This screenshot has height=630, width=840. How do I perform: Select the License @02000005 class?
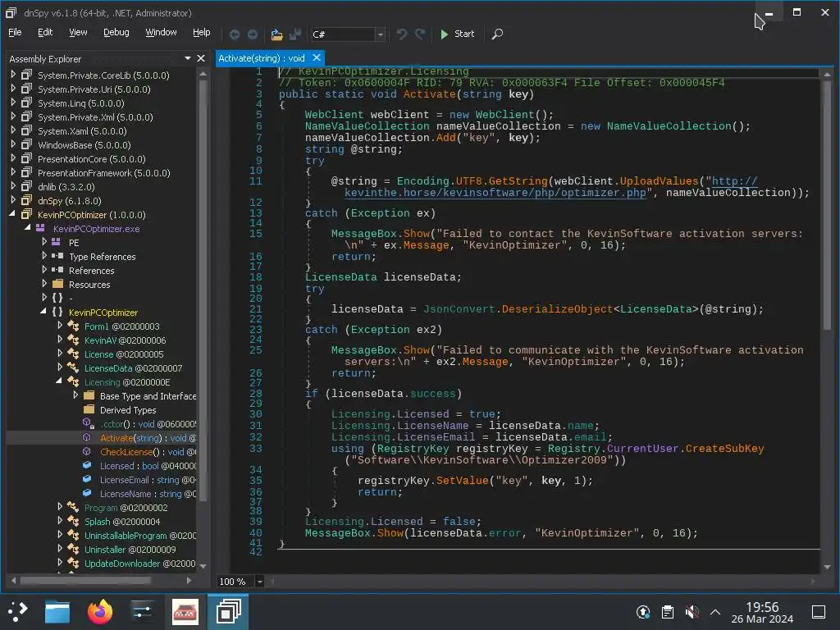[x=124, y=354]
